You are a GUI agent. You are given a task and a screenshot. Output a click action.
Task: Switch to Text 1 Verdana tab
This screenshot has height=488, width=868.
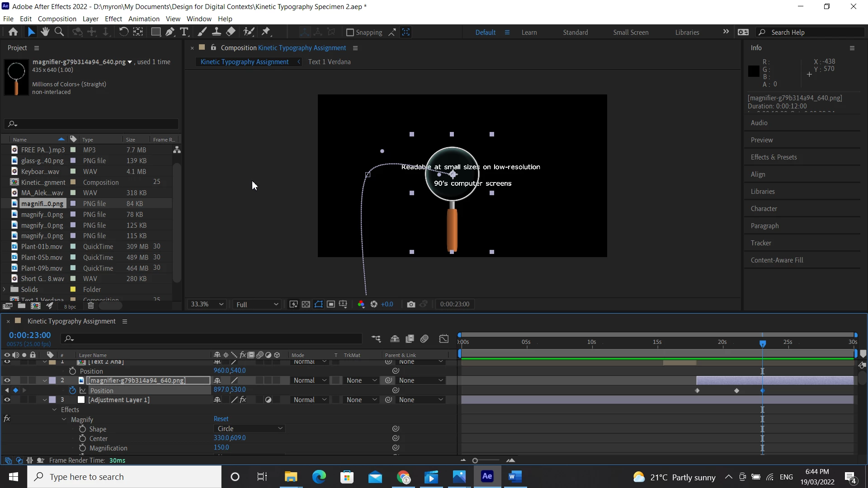329,62
